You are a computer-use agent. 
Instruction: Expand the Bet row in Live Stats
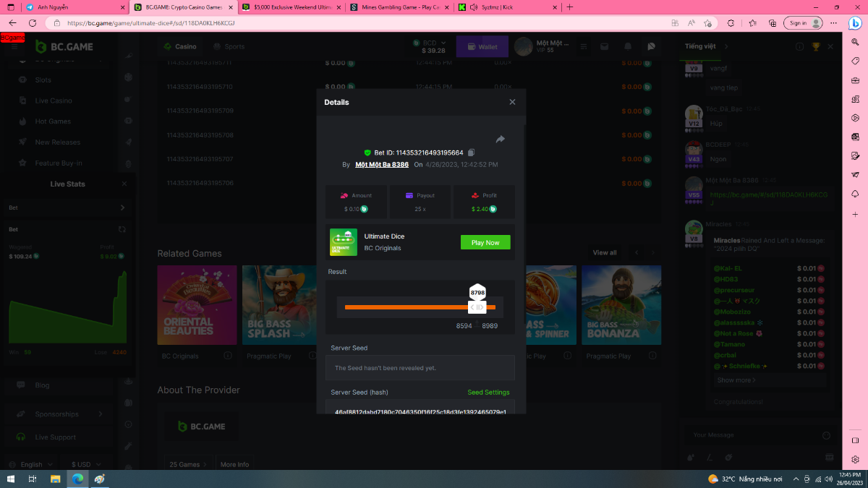pyautogui.click(x=122, y=207)
